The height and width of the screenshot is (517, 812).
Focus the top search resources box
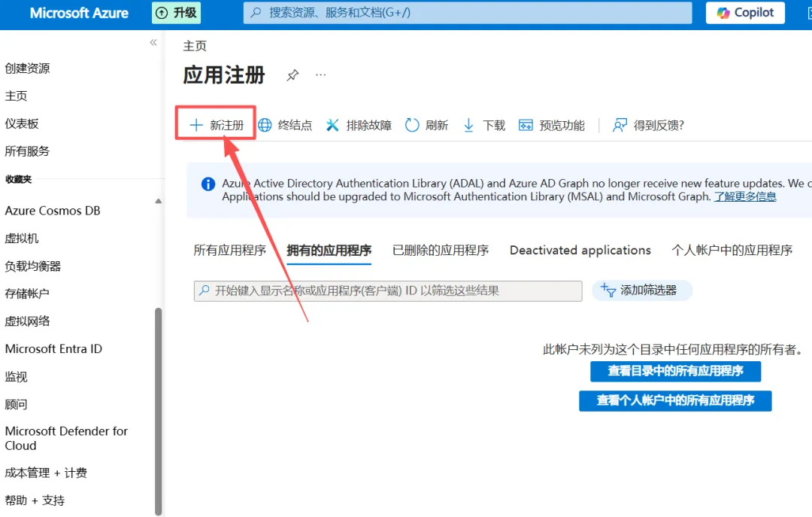[x=467, y=13]
